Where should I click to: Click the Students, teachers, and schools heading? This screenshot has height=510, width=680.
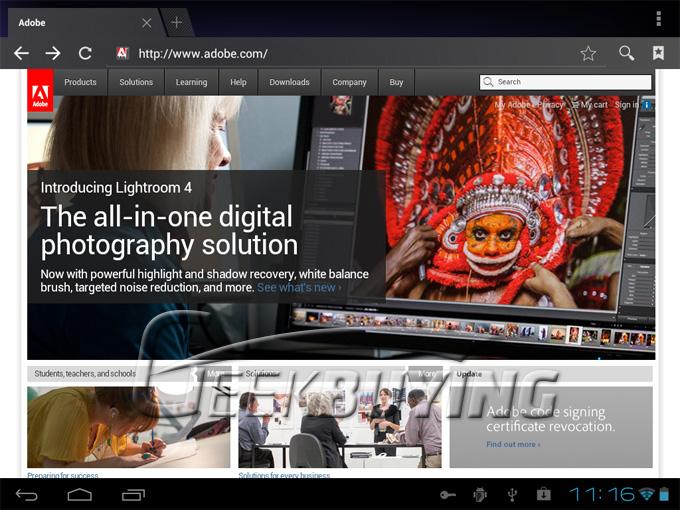click(85, 373)
